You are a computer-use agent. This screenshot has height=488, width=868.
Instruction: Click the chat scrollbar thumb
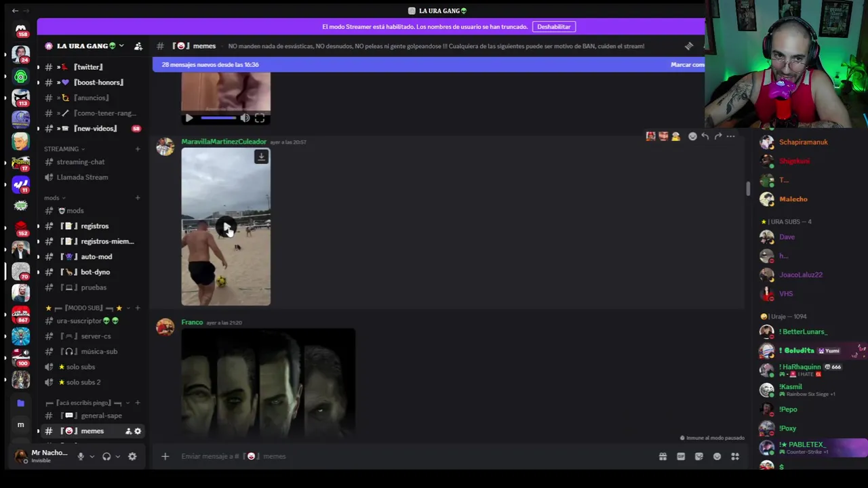point(748,189)
